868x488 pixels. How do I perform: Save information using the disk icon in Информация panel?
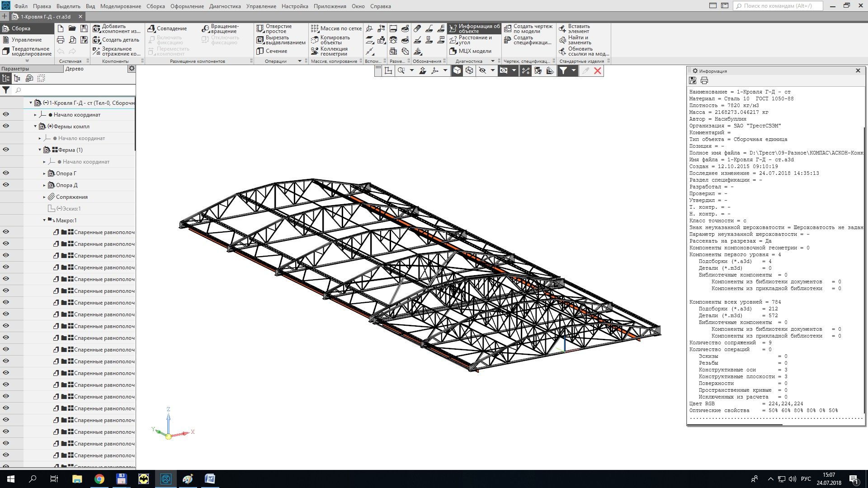pos(693,80)
